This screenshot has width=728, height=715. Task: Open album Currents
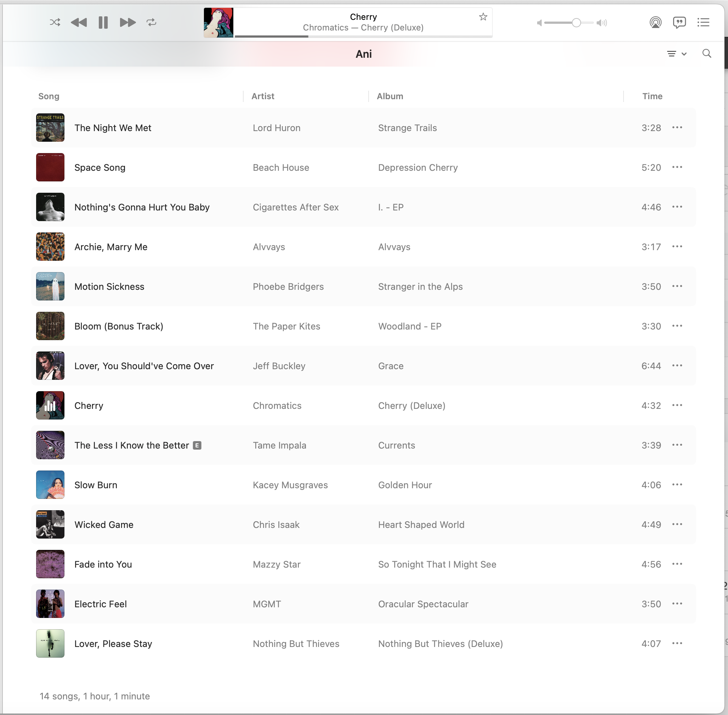(x=397, y=445)
